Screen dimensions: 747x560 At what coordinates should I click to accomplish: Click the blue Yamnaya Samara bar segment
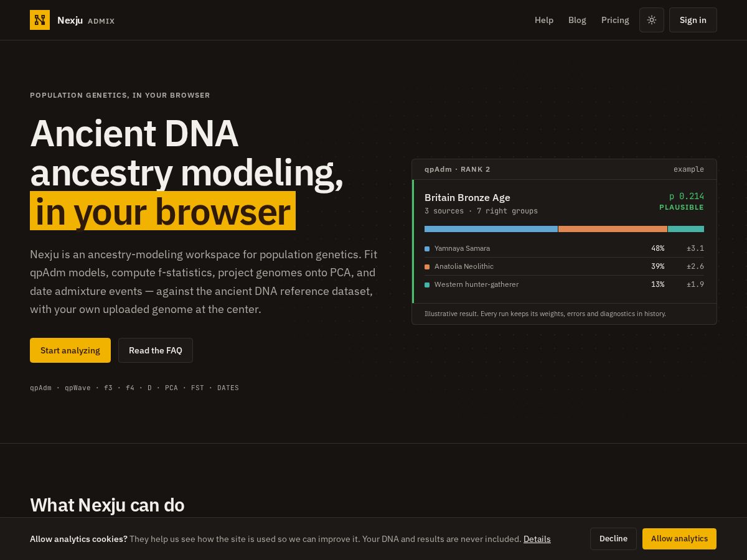[491, 229]
